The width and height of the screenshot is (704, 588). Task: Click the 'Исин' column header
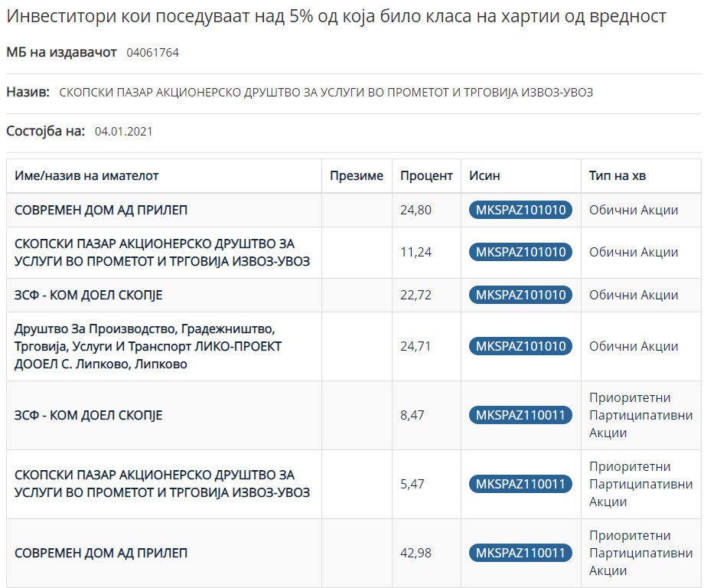click(x=484, y=175)
